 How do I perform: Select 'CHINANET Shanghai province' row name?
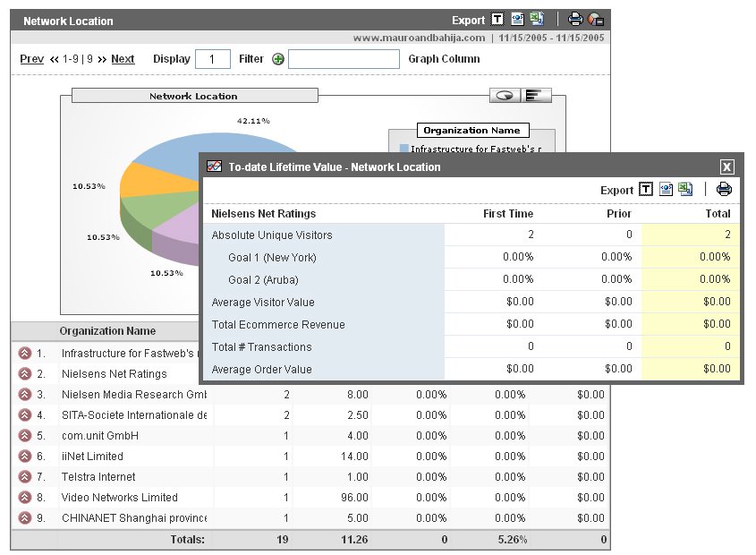[134, 518]
